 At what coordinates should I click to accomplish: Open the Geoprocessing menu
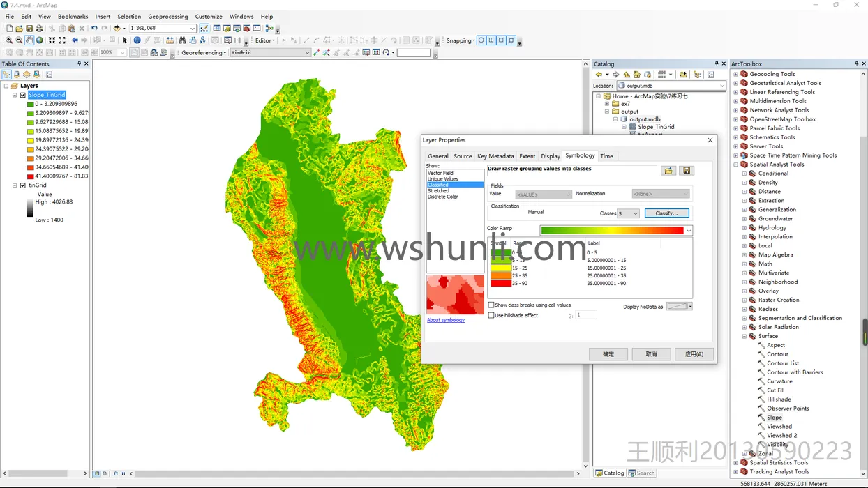(x=167, y=16)
